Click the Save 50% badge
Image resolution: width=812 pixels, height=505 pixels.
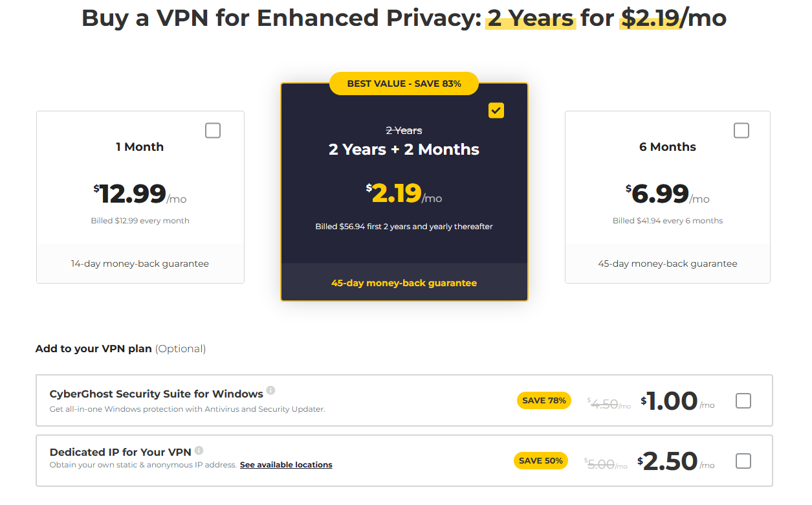click(541, 461)
